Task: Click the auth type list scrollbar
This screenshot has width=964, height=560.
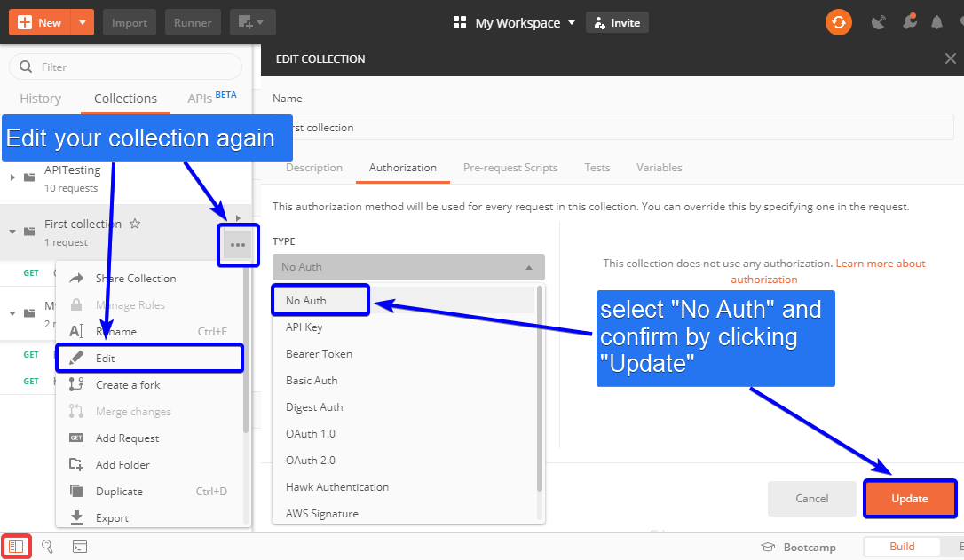Action: (540, 390)
